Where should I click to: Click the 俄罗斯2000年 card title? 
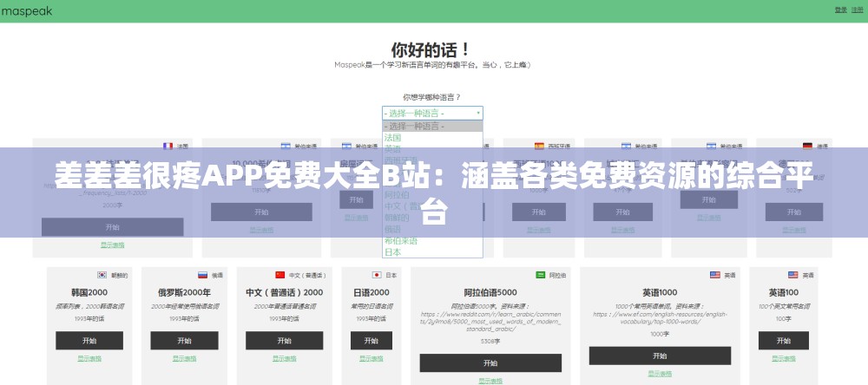tap(184, 292)
